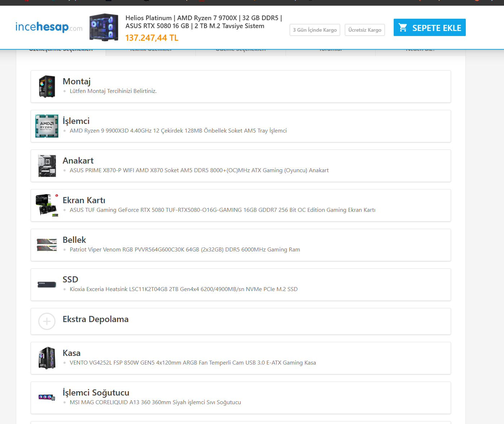Click the '3 Gün İçinde Kargo' badge
This screenshot has height=424, width=504.
coord(315,30)
